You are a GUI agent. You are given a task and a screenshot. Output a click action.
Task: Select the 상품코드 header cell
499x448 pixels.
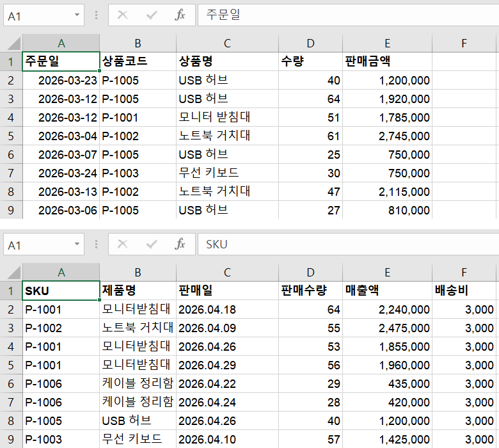click(x=138, y=61)
